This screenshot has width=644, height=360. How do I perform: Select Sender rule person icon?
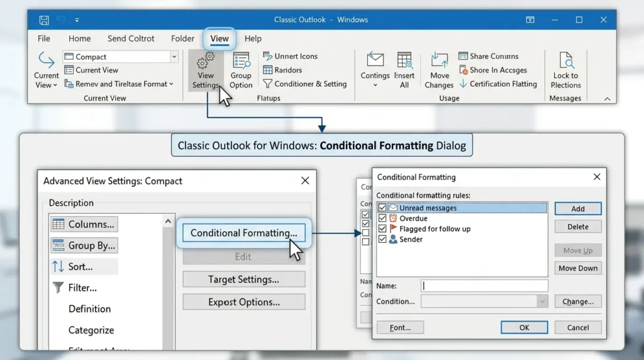click(393, 239)
